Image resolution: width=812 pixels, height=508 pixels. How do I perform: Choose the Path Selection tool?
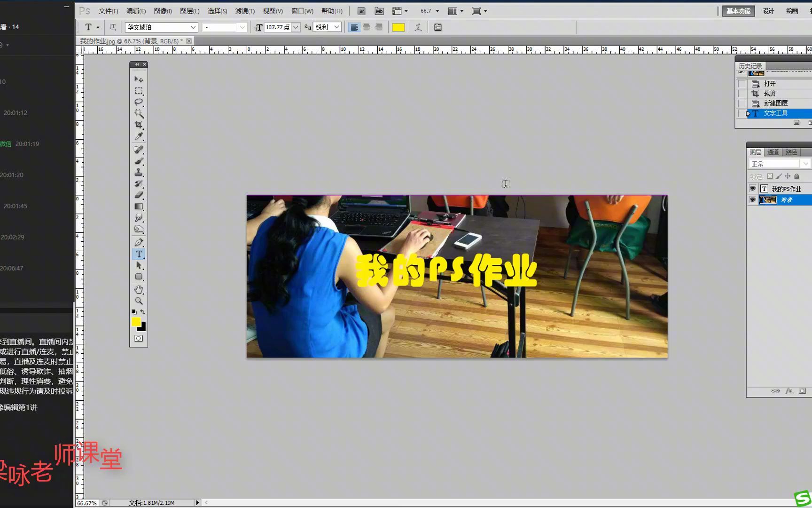click(x=139, y=265)
